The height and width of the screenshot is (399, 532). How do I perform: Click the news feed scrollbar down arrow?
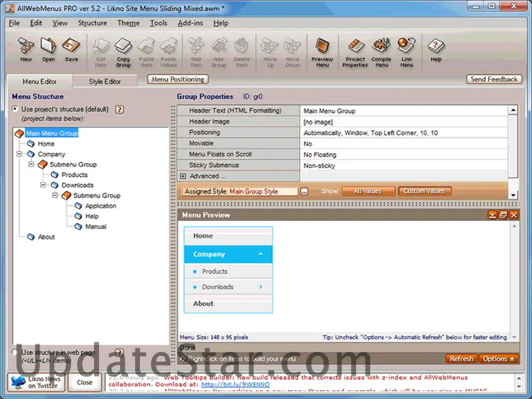pyautogui.click(x=519, y=387)
